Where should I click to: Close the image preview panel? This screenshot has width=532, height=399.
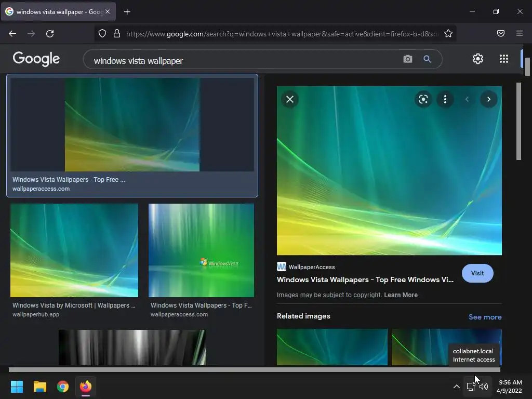290,99
